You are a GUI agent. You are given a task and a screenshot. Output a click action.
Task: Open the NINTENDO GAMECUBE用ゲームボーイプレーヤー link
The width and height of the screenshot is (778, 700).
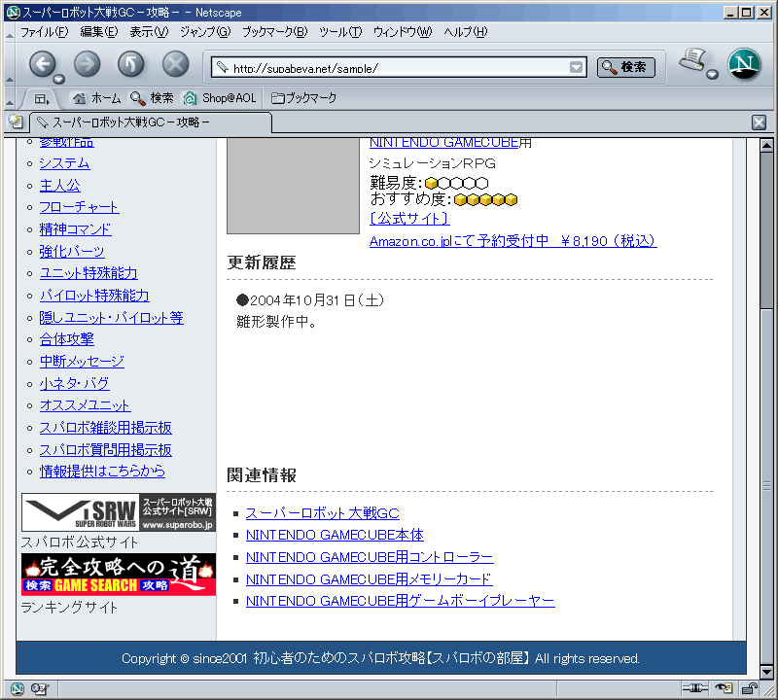[401, 601]
